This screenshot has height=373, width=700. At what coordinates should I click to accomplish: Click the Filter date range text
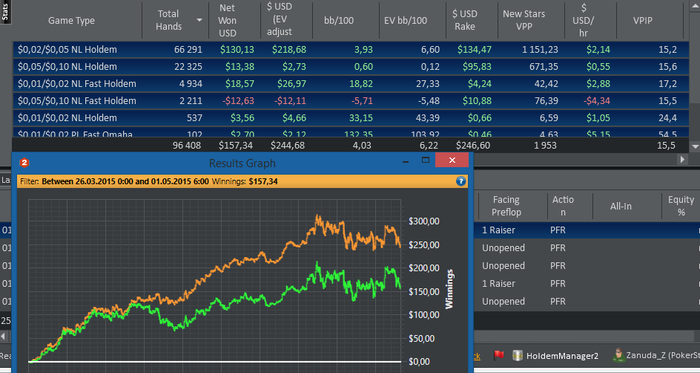[125, 182]
